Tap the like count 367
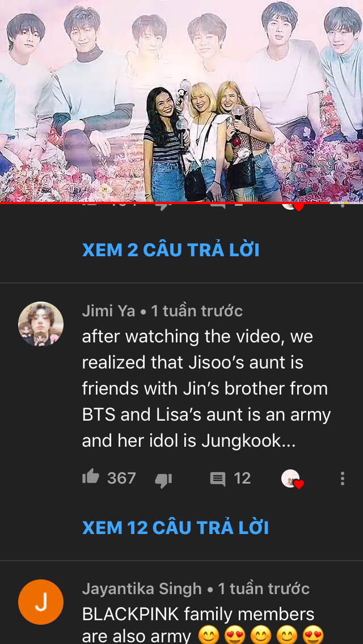This screenshot has height=644, width=363. tap(121, 478)
